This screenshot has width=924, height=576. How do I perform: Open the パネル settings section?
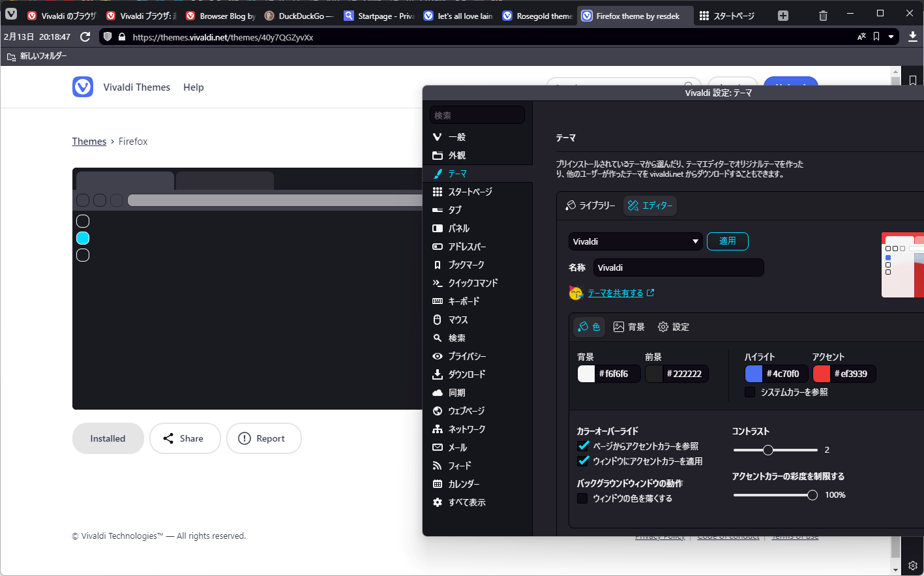pyautogui.click(x=477, y=228)
